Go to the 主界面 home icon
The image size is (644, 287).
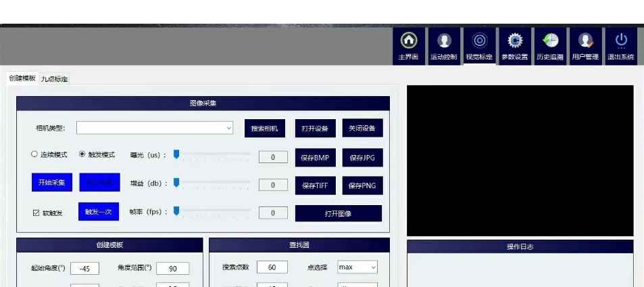coord(408,45)
